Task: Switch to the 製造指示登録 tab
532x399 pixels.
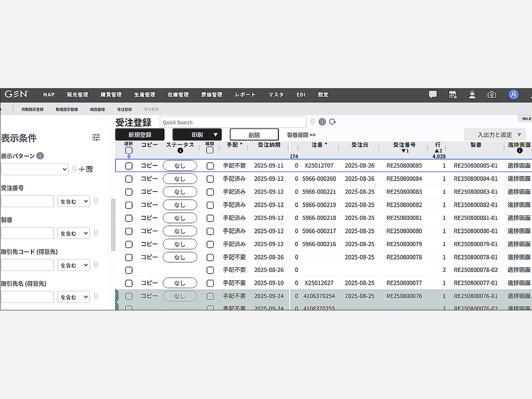Action: (67, 110)
